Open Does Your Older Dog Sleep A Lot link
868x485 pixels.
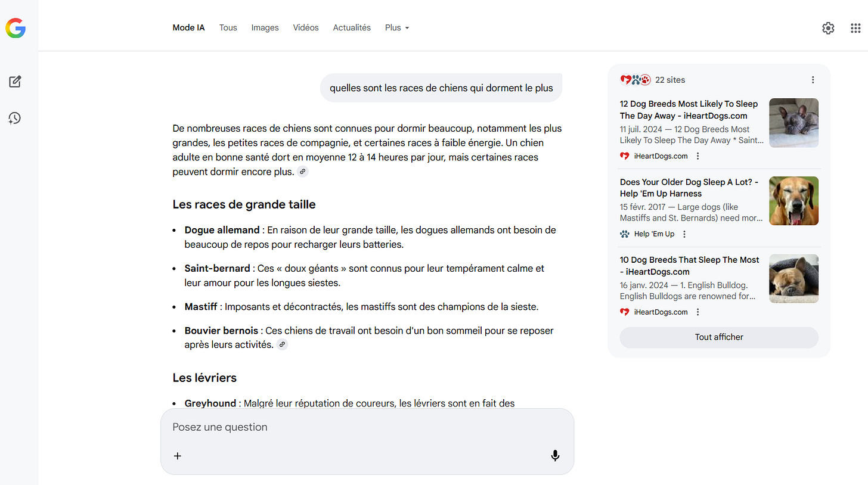[689, 188]
